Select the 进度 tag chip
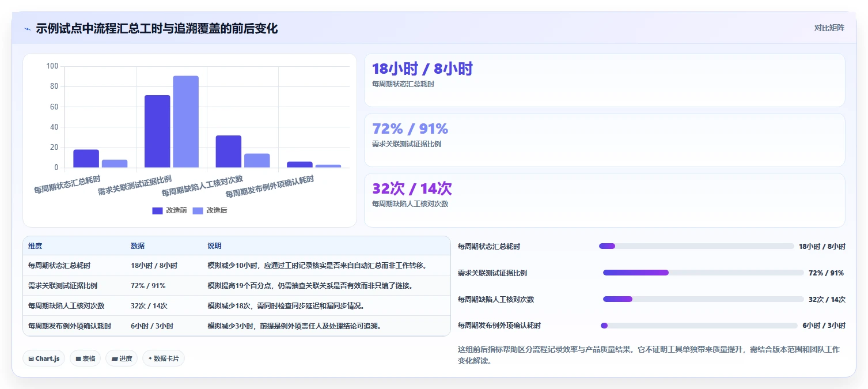The image size is (868, 389). point(122,358)
